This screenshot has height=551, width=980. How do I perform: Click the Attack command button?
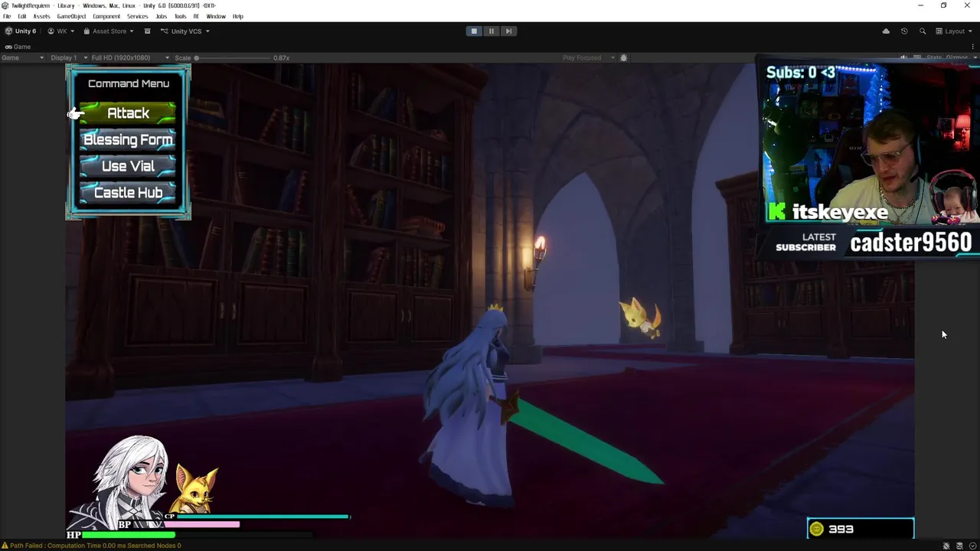tap(128, 113)
